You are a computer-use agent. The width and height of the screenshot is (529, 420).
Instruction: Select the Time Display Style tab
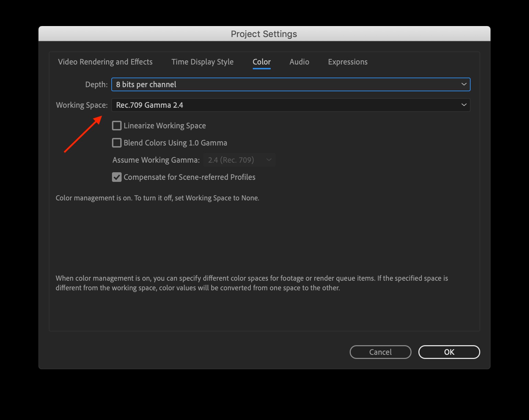[x=202, y=62]
